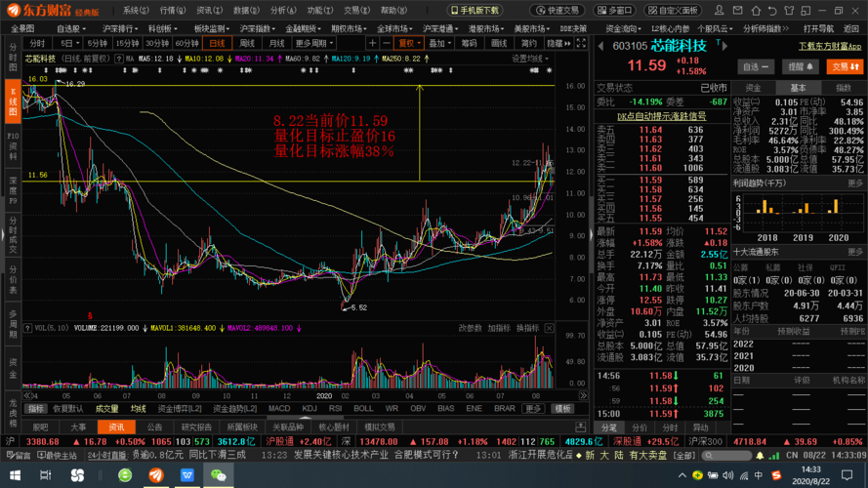Viewport: 868px width, 488px height.
Task: Go to next stock arrow
Action: pos(725,47)
